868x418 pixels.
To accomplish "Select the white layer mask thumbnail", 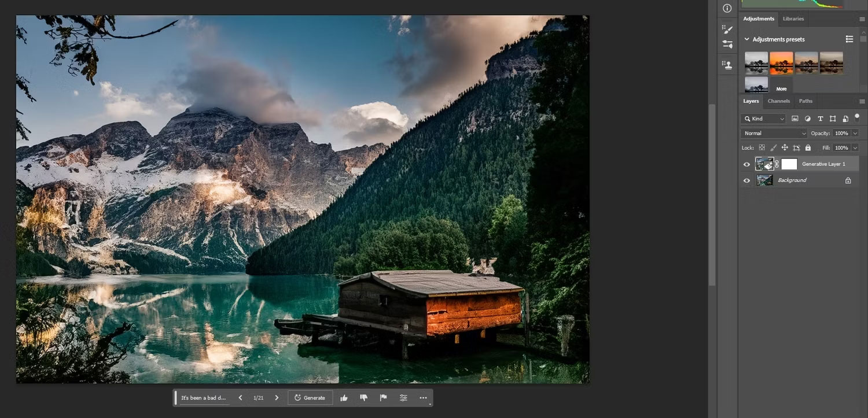I will (789, 164).
